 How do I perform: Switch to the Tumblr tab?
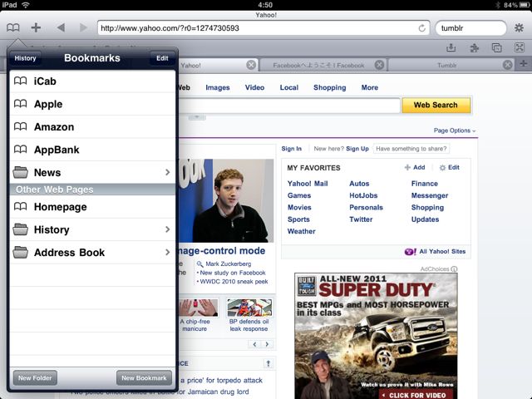click(446, 65)
